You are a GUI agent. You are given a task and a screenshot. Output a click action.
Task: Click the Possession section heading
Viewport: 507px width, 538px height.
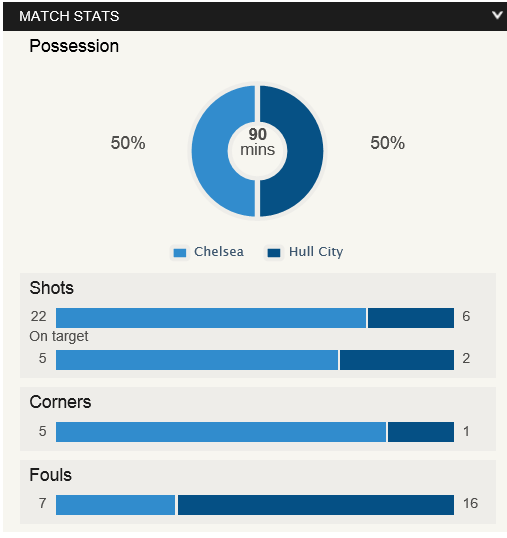pyautogui.click(x=74, y=46)
